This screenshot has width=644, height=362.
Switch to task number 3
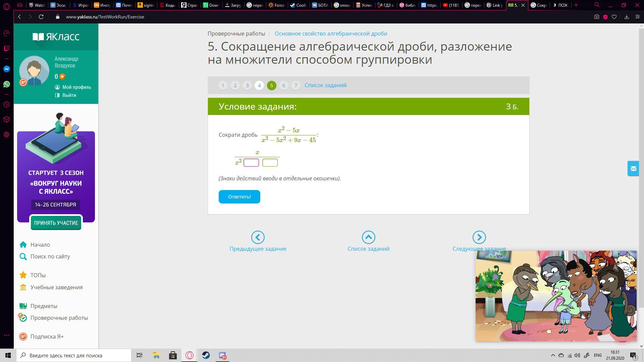[x=247, y=85]
